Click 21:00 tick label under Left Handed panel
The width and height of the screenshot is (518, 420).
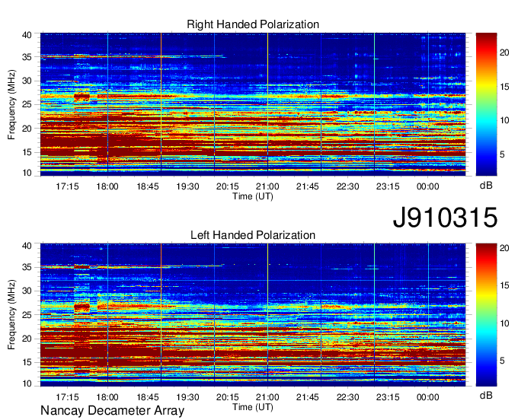[x=267, y=397]
